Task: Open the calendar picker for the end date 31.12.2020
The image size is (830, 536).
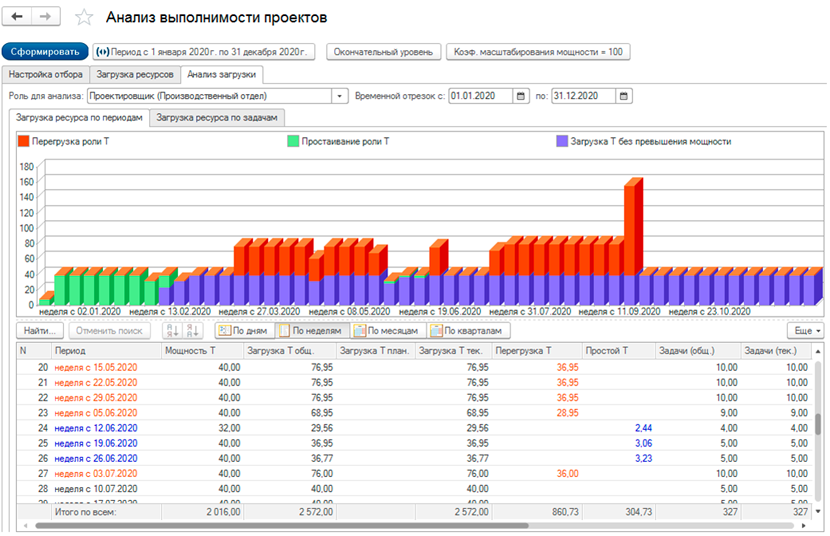Action: [x=624, y=96]
